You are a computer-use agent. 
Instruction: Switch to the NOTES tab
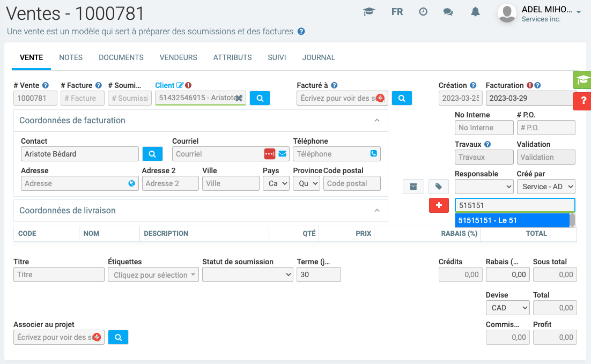(71, 57)
